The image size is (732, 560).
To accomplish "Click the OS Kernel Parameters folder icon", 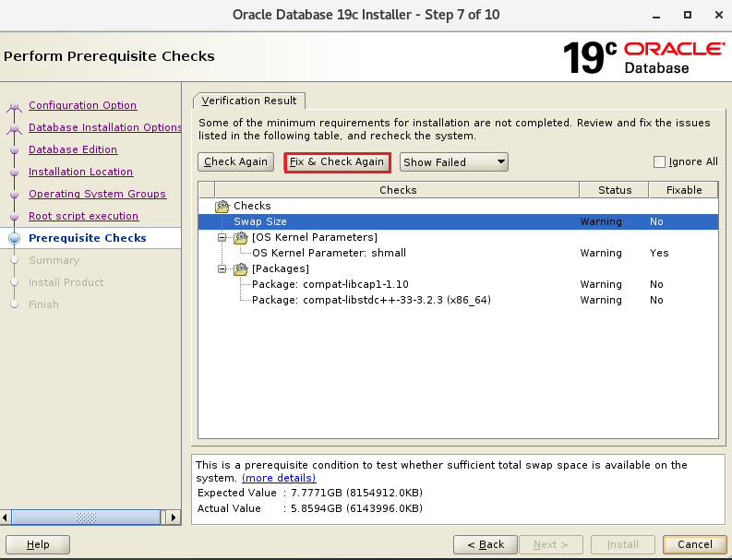I will click(240, 237).
